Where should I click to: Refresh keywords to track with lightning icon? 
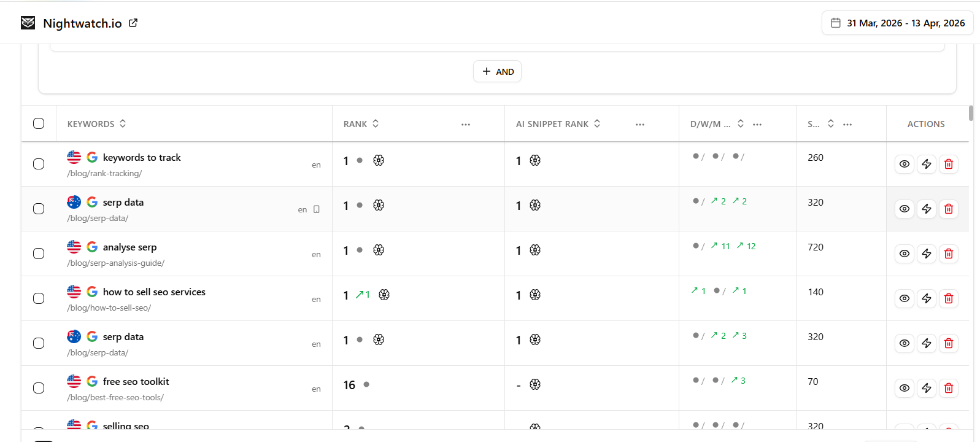point(927,164)
